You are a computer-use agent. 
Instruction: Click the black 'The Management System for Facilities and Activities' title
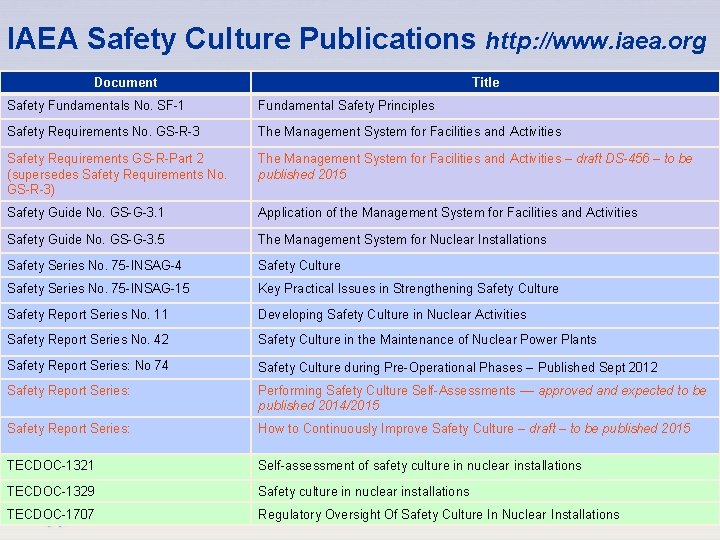click(409, 132)
